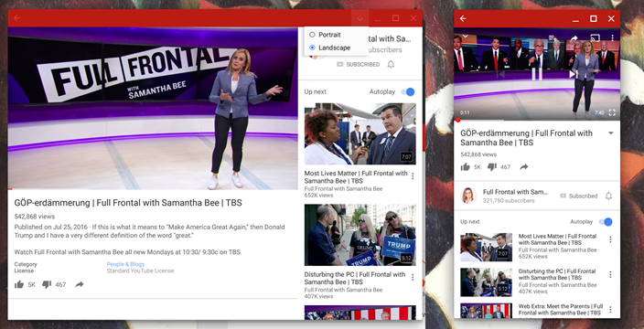Click '321,780 subscribers' text in portrait window
644x329 pixels.
(x=509, y=201)
